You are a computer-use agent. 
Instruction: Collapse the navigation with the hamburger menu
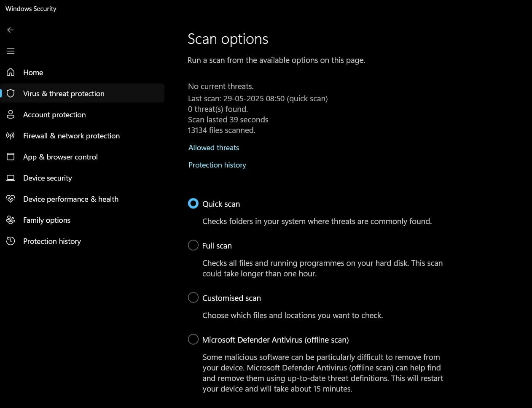pos(10,51)
